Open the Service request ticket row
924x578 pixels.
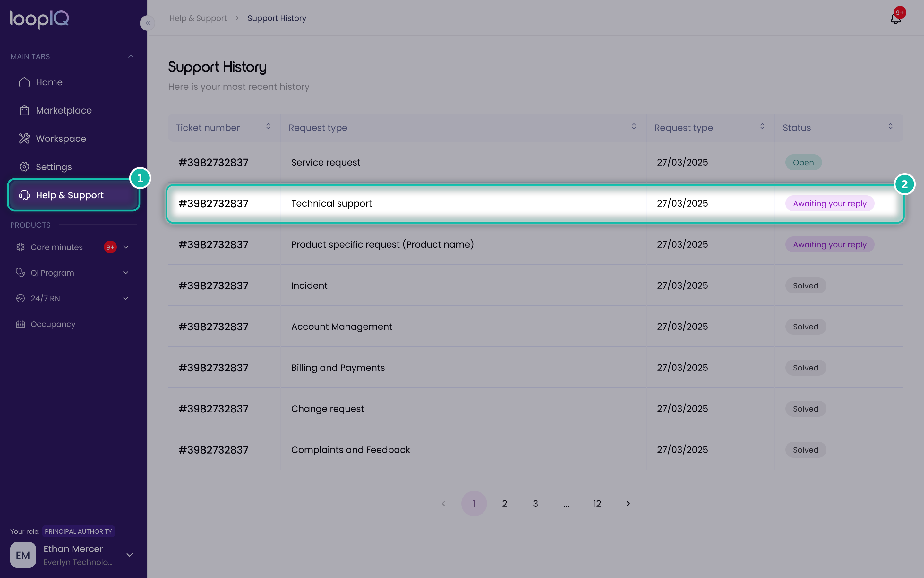pyautogui.click(x=535, y=163)
